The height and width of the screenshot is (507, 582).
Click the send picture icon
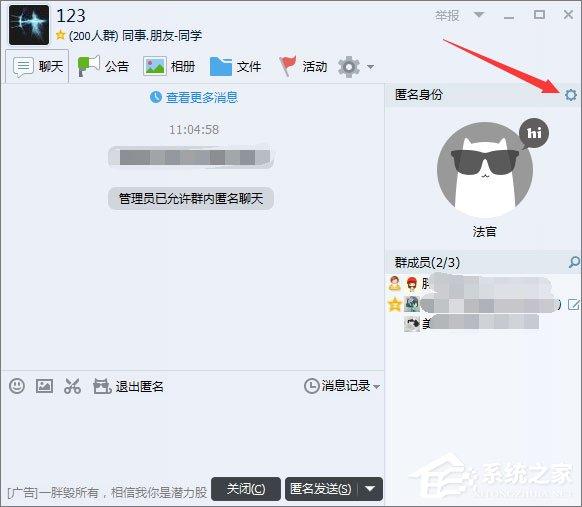[44, 386]
